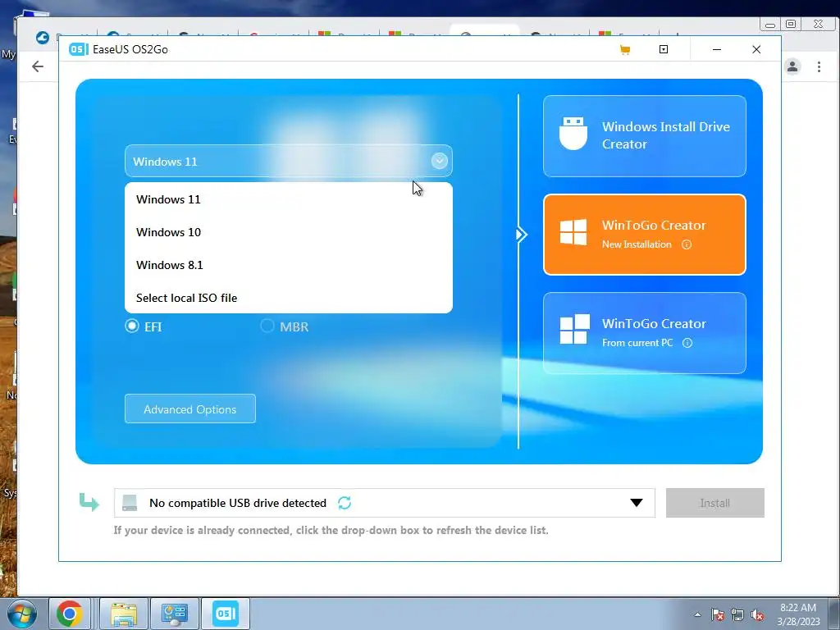The height and width of the screenshot is (630, 840).
Task: Open the Control Panel taskbar icon
Action: (x=174, y=614)
